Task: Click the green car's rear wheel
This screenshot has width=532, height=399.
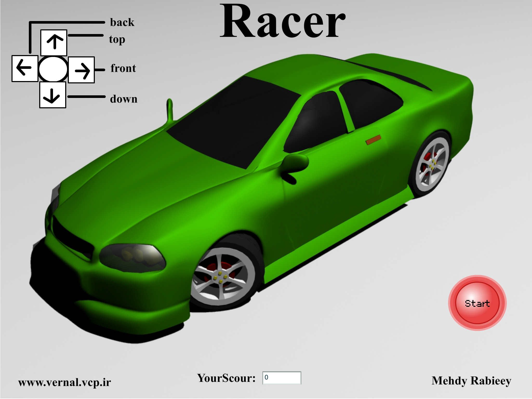Action: pos(432,164)
